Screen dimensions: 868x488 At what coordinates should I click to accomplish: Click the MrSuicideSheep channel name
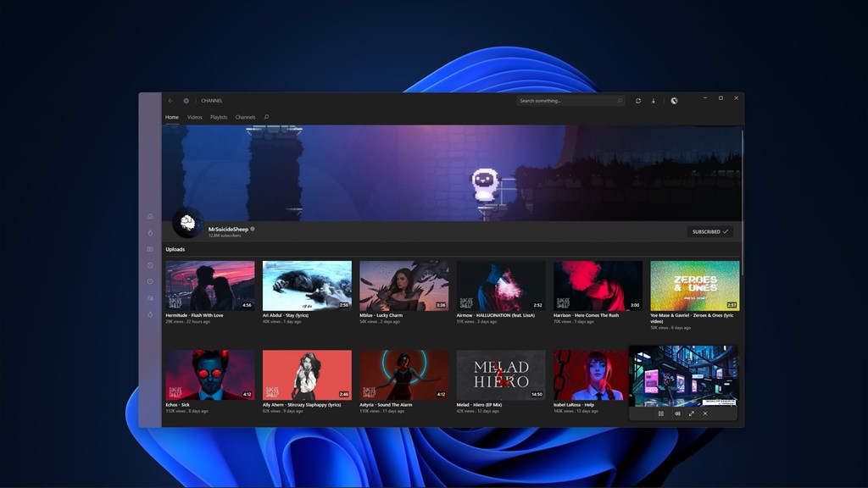228,229
